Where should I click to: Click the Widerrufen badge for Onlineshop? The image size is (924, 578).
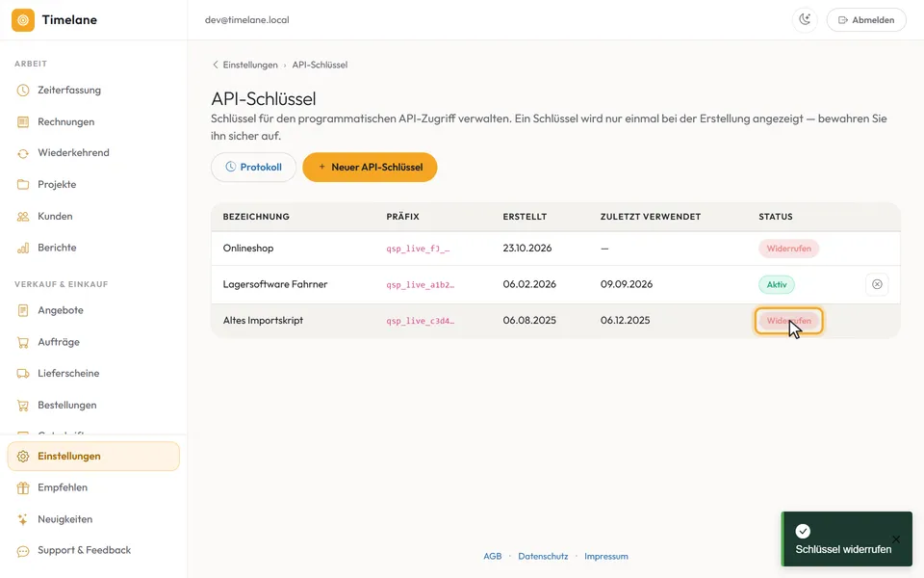788,249
